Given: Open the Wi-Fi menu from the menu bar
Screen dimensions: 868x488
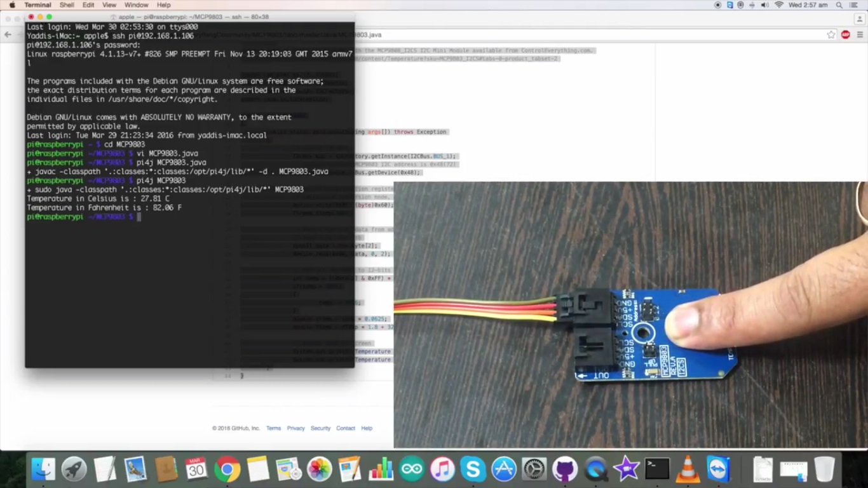Looking at the screenshot, I should pos(779,5).
